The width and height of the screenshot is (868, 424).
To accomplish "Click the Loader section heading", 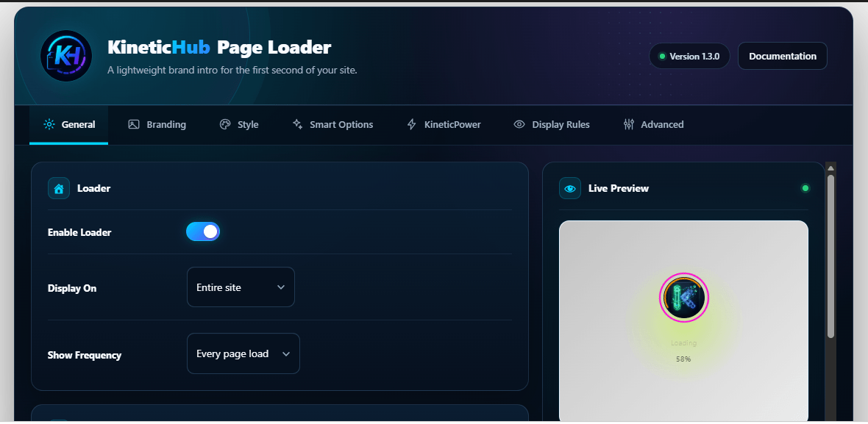I will click(93, 188).
